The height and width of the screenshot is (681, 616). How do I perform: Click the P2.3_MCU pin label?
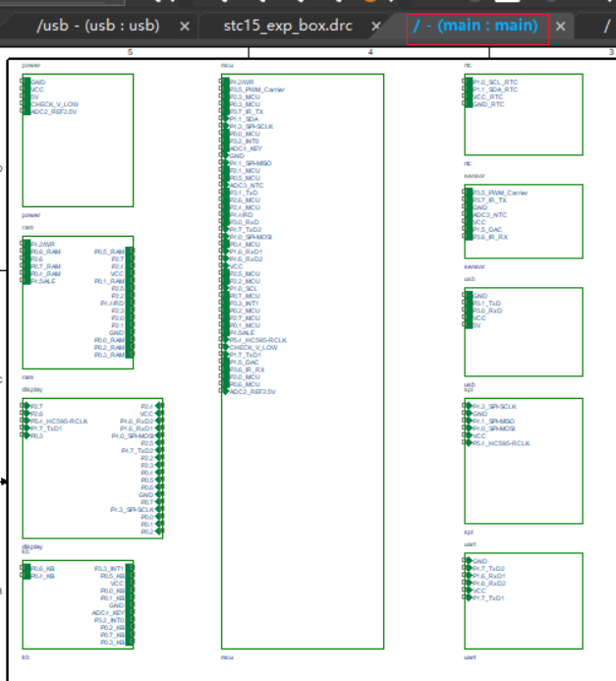tap(246, 97)
